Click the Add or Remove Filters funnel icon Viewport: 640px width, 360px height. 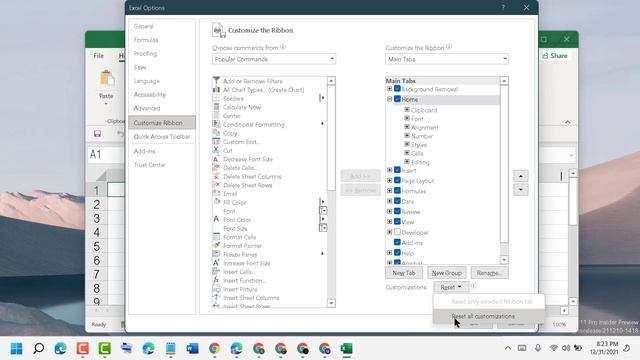tap(216, 81)
